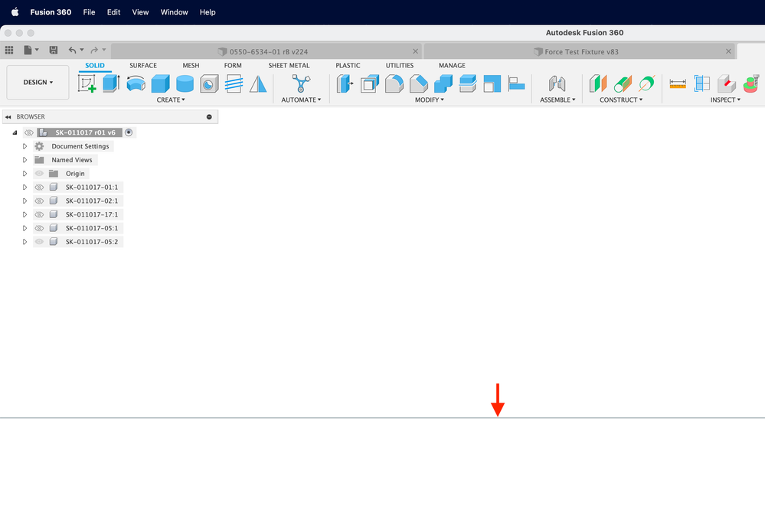Open the DESIGN workspace dropdown
This screenshot has height=532, width=765.
tap(38, 83)
